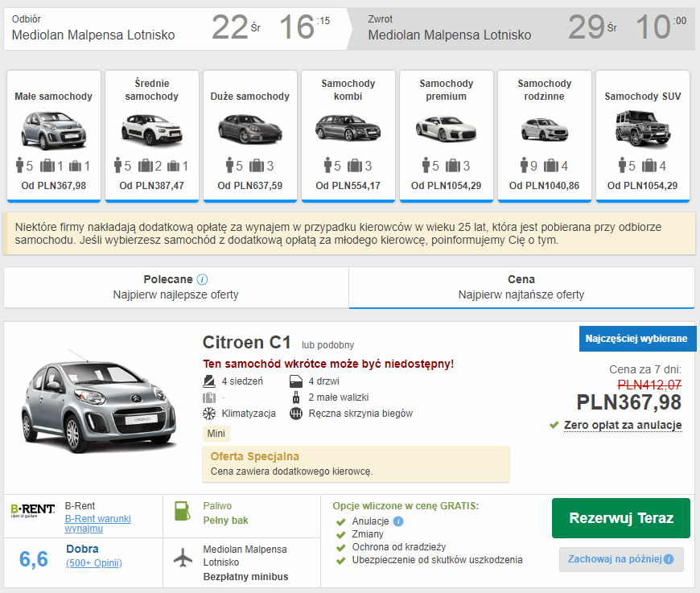Viewport: 700px width, 593px height.
Task: Open the (500+ Opinii) reviews link
Action: (94, 562)
